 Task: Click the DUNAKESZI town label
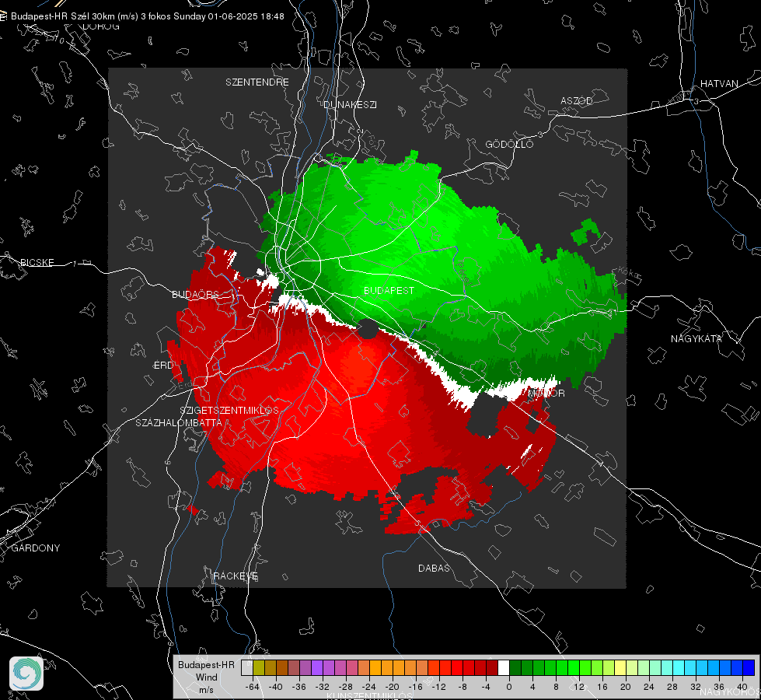click(350, 105)
